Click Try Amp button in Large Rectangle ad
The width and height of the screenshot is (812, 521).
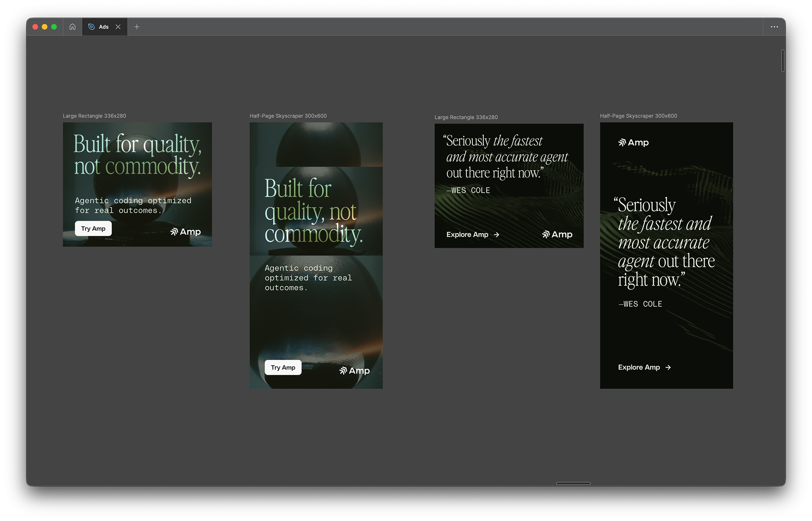[93, 229]
